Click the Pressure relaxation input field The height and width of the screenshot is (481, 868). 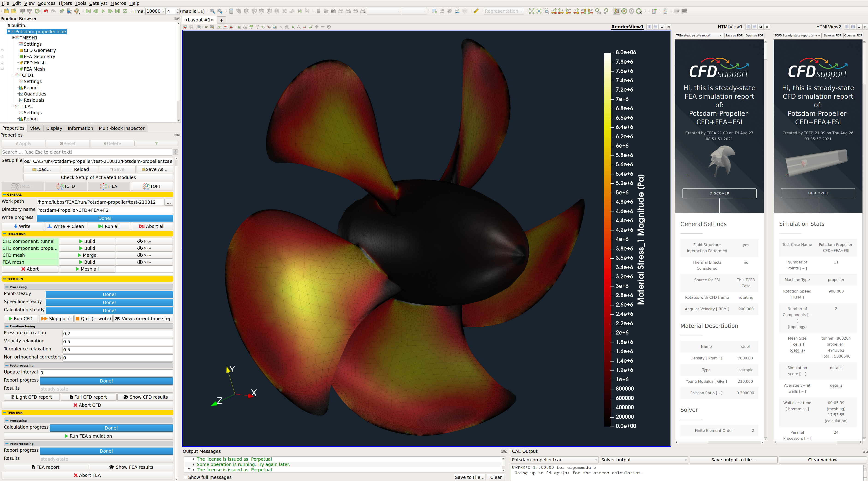pyautogui.click(x=118, y=334)
